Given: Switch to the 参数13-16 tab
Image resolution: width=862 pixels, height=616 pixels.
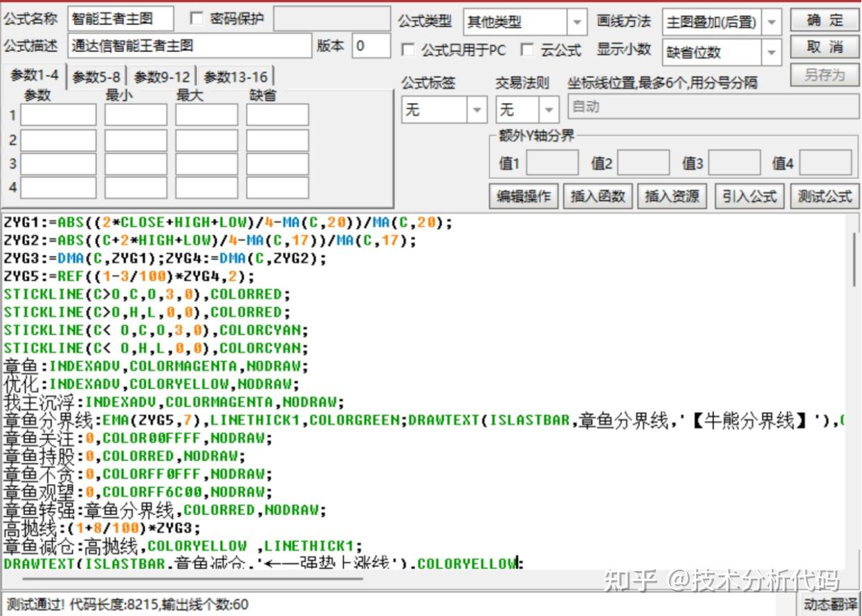Looking at the screenshot, I should click(235, 77).
